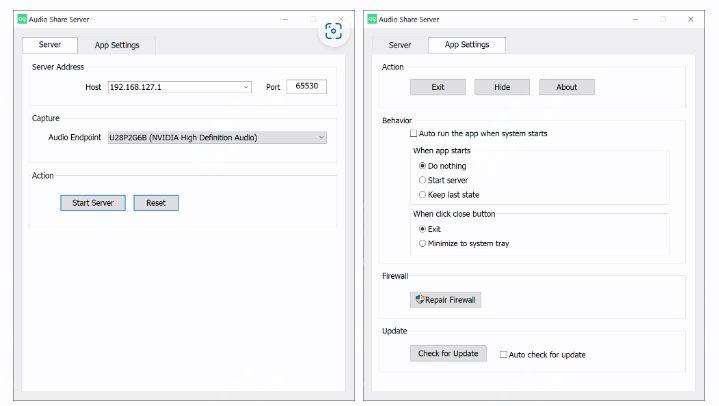Select the Do nothing radio option
Screen dimensions: 719x406
pyautogui.click(x=423, y=165)
